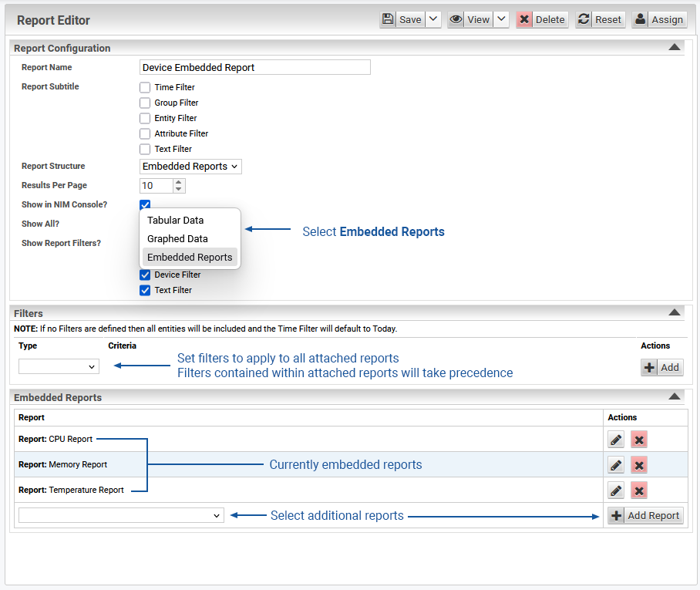Delete the CPU Report row via red X
This screenshot has height=590, width=700.
(638, 440)
